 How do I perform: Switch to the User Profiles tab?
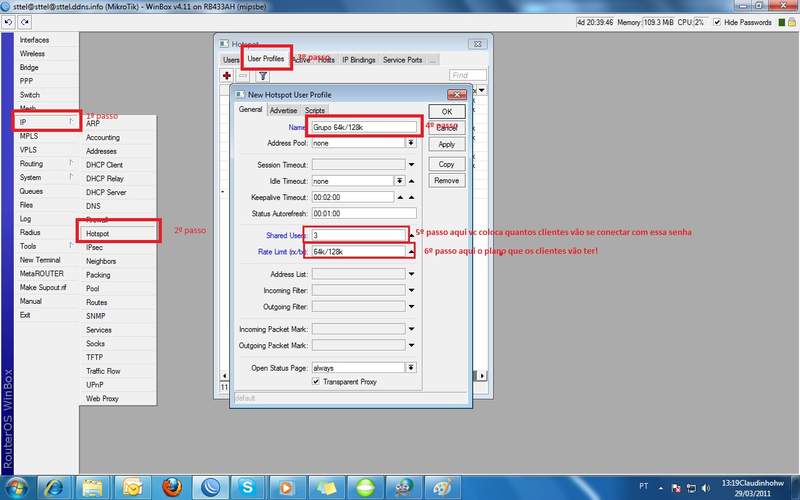click(266, 59)
